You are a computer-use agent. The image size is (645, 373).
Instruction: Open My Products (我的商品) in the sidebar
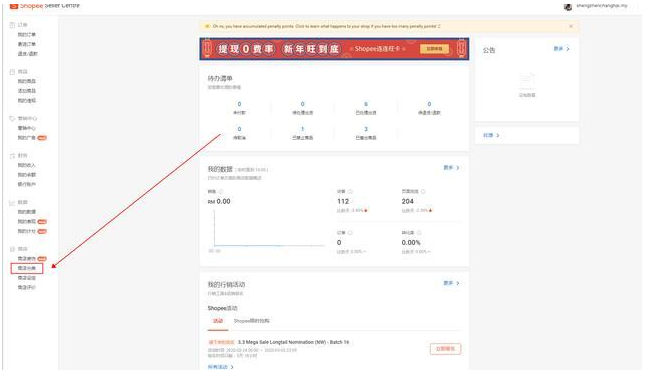[x=27, y=81]
